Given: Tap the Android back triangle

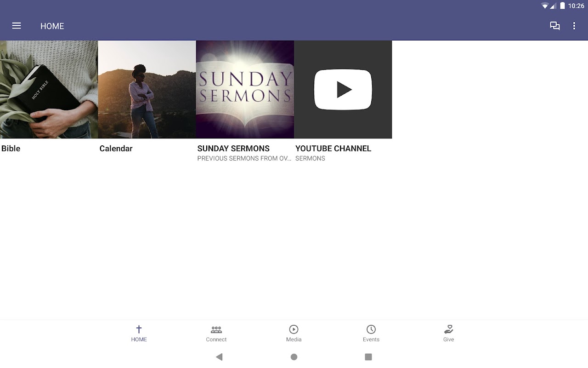Looking at the screenshot, I should [219, 356].
